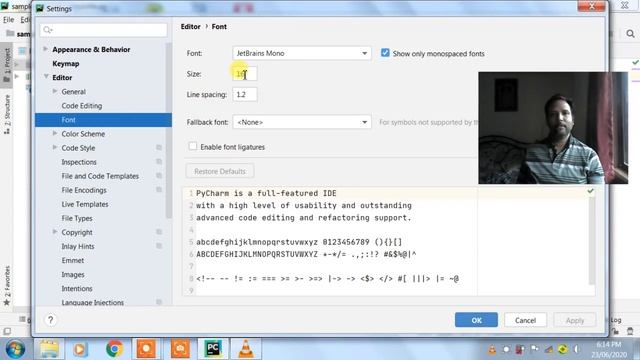Open Inspections settings page
640x360 pixels.
[x=79, y=162]
